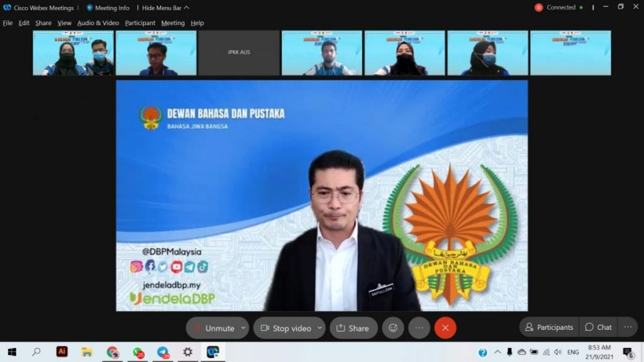The image size is (644, 362).
Task: Click the OneDrive cloud tray icon
Action: pyautogui.click(x=521, y=352)
